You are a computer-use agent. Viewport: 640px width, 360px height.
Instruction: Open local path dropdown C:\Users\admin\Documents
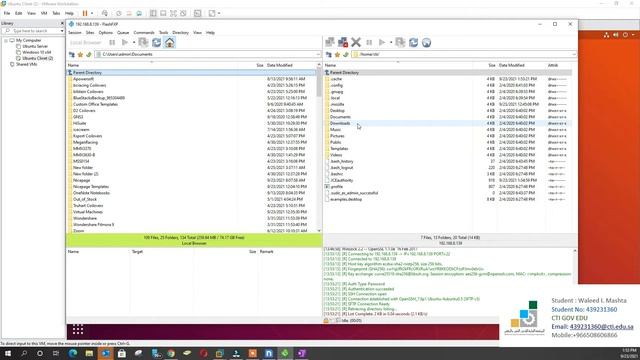pos(318,54)
